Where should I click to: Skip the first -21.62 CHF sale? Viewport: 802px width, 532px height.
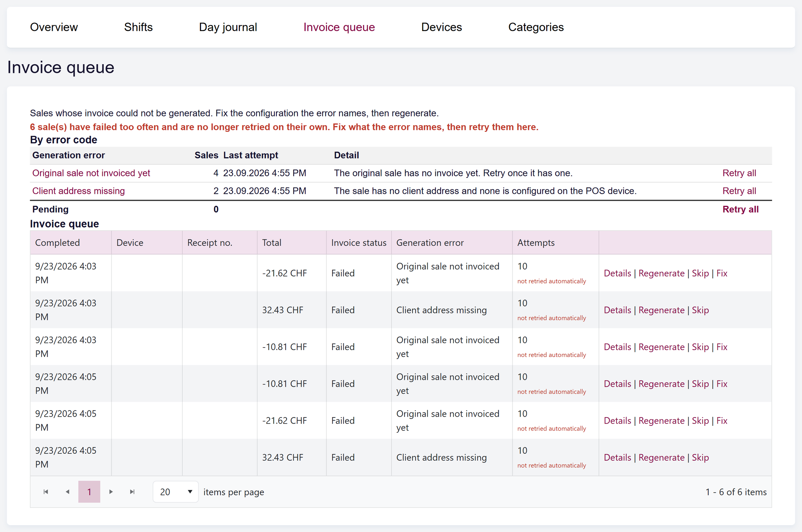[x=700, y=273]
